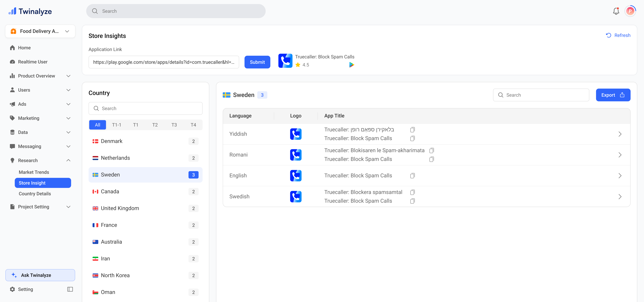
Task: Click the Sweden flag in the panel header
Action: [226, 95]
